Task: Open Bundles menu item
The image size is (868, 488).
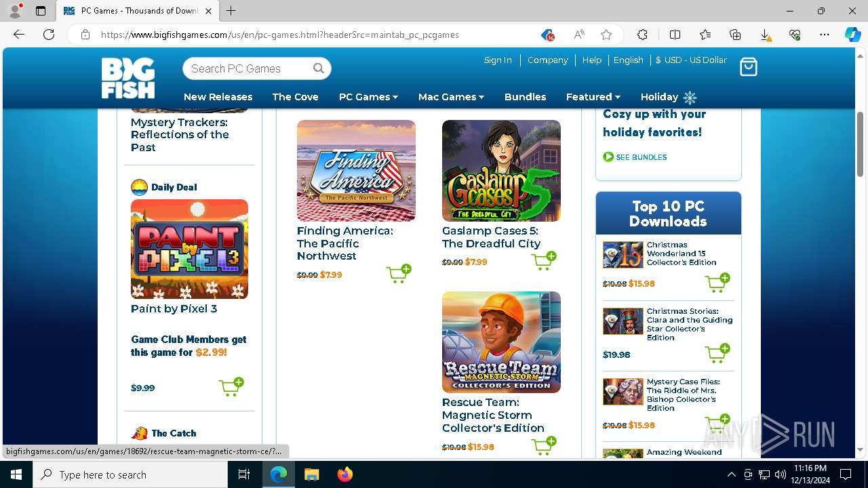Action: coord(525,97)
